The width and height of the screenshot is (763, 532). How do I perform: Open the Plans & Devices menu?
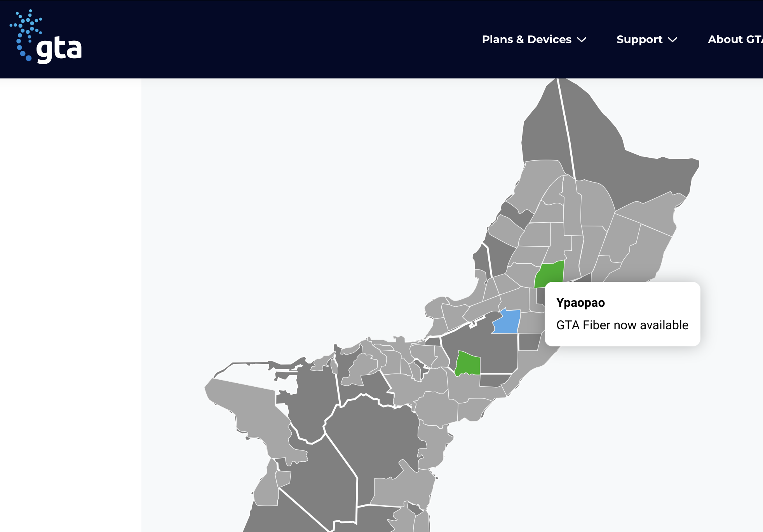coord(534,40)
